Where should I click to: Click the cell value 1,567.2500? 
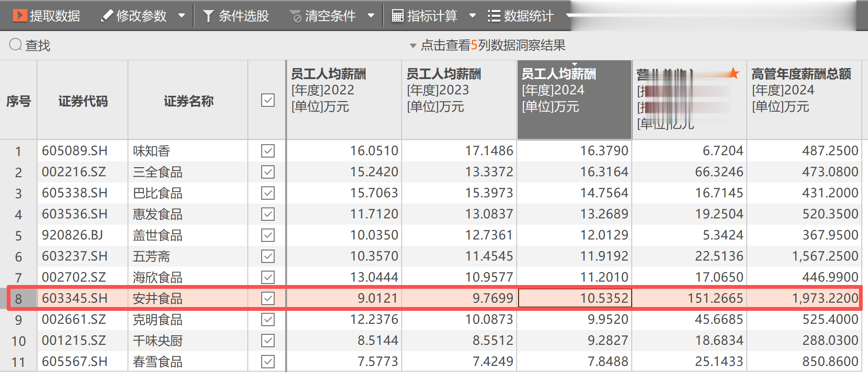click(x=825, y=256)
